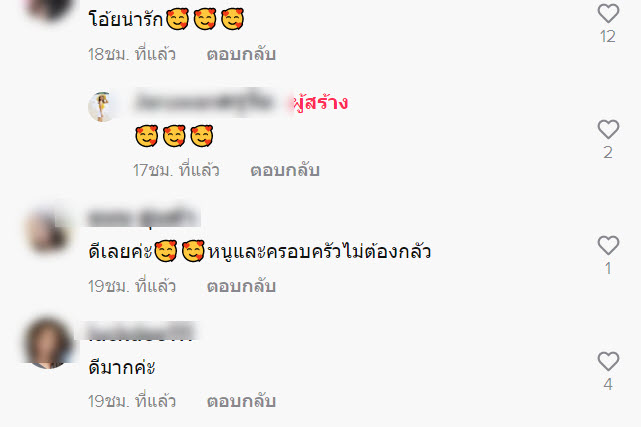Viewport: 641px width, 427px height.
Task: Click the "18ชม. ที่แล้ว" timestamp
Action: 132,54
